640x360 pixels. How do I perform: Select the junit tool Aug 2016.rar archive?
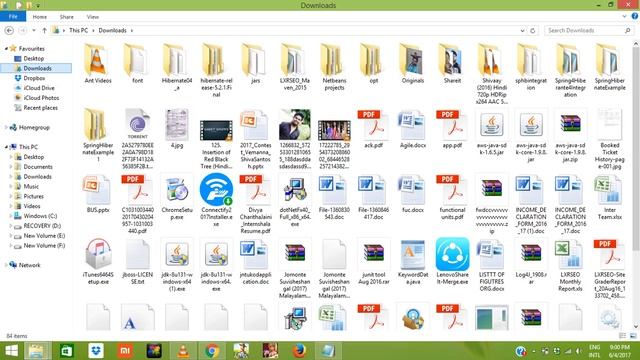pos(373,261)
